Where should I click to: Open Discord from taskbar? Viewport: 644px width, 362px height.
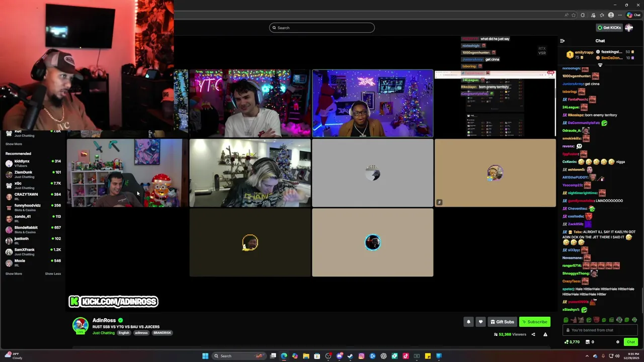[x=339, y=356]
